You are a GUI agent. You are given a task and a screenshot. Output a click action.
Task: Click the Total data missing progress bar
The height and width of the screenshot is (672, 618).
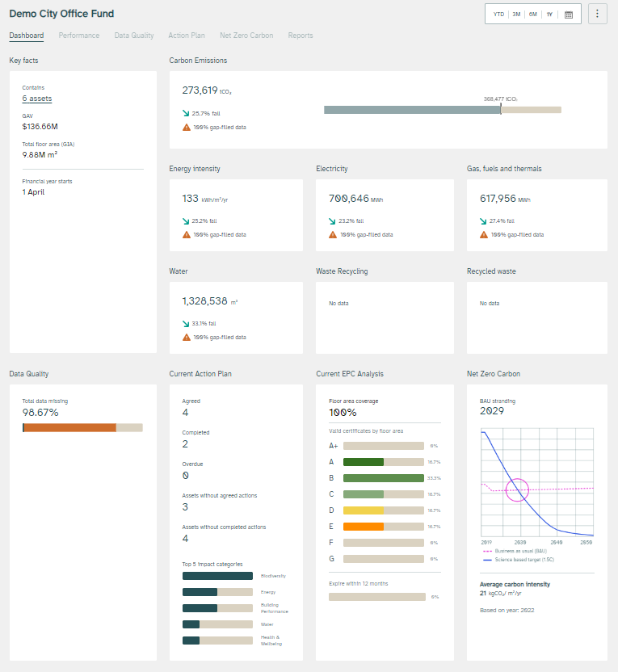click(82, 427)
